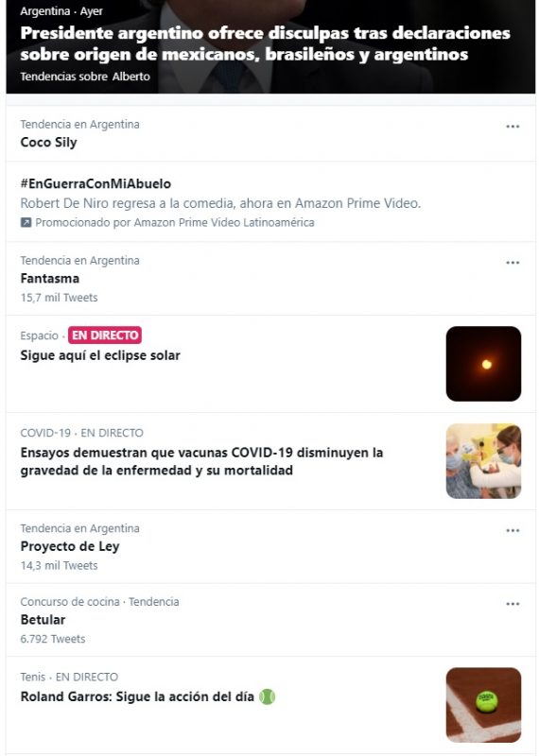
Task: Open the COVID-19 vaccination thumbnail image
Action: point(483,461)
